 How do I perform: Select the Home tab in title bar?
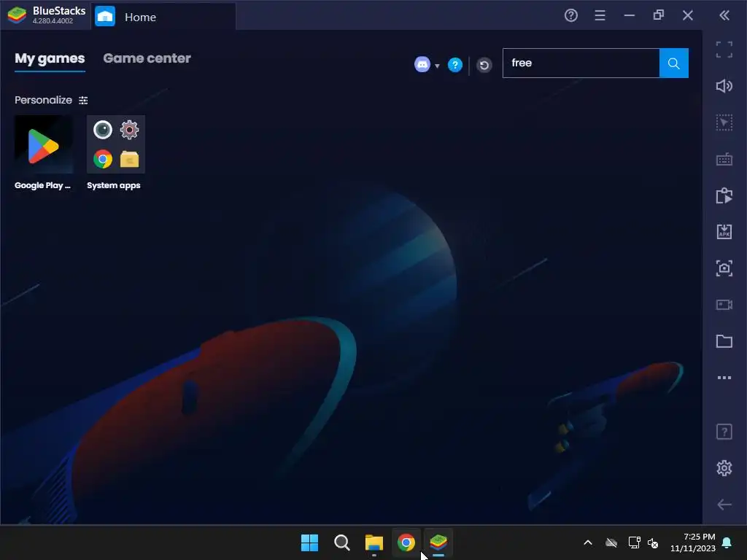[163, 17]
